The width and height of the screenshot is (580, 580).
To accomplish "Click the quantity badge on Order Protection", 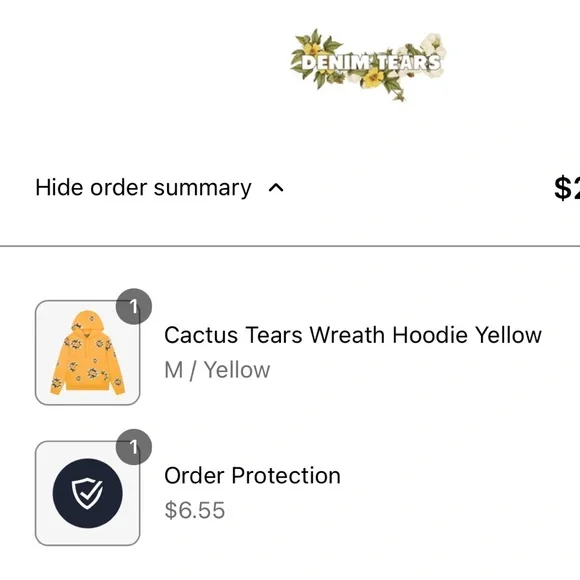I will [134, 447].
